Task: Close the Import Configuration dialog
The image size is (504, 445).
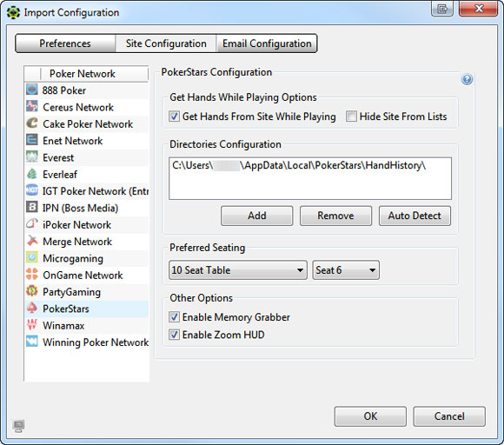Action: (x=478, y=9)
